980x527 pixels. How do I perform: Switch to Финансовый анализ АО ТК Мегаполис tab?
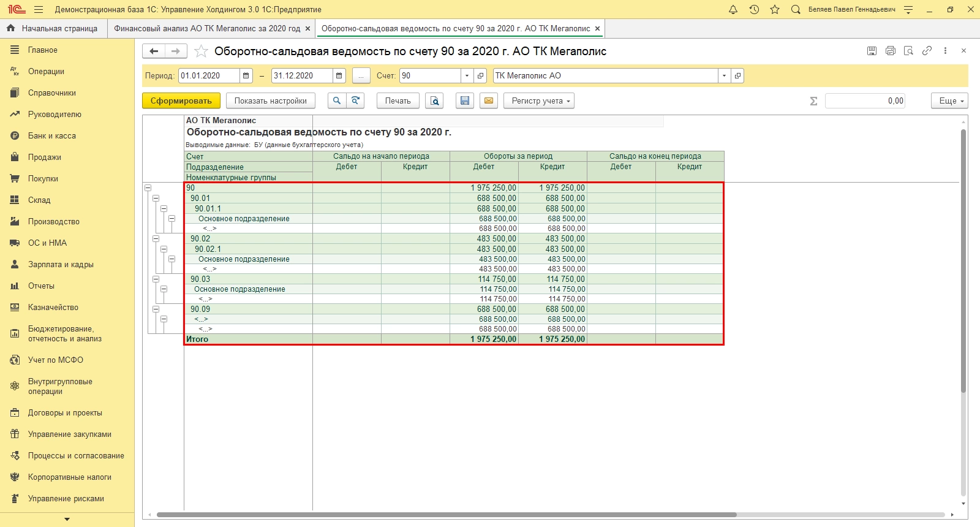pyautogui.click(x=207, y=28)
